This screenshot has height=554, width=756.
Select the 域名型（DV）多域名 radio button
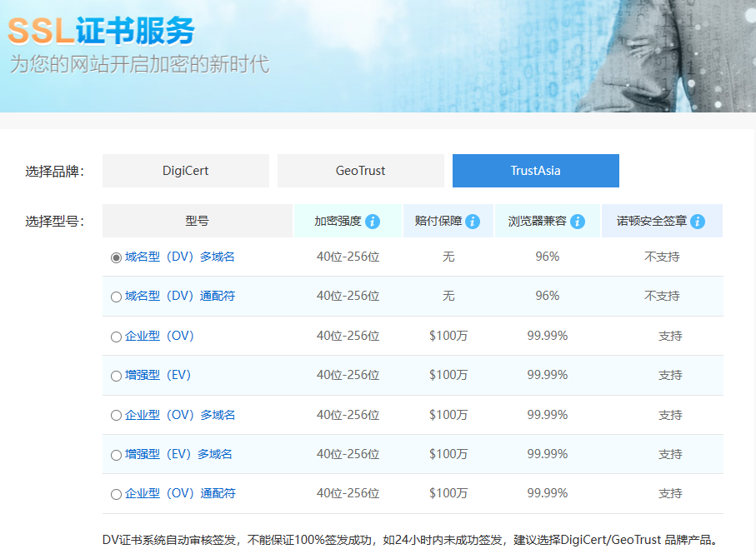(114, 257)
